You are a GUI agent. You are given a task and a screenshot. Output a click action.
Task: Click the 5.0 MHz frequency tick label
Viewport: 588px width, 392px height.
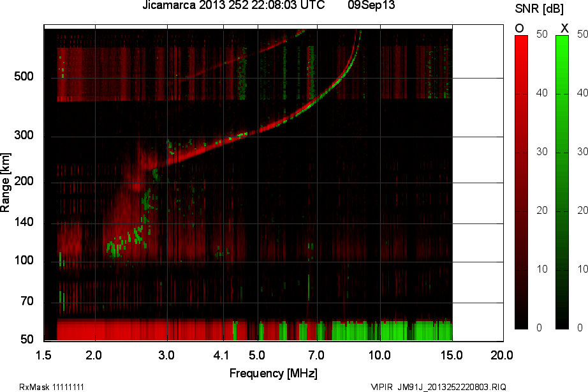pyautogui.click(x=257, y=355)
